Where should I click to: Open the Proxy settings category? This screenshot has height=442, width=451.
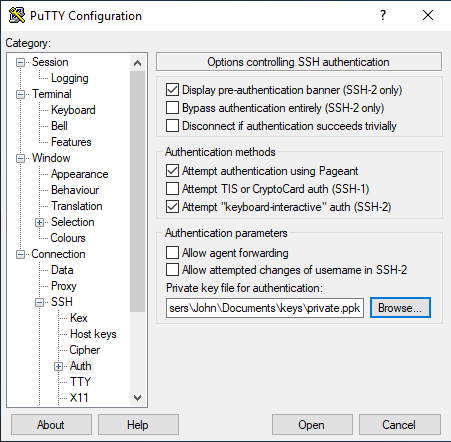pyautogui.click(x=64, y=286)
